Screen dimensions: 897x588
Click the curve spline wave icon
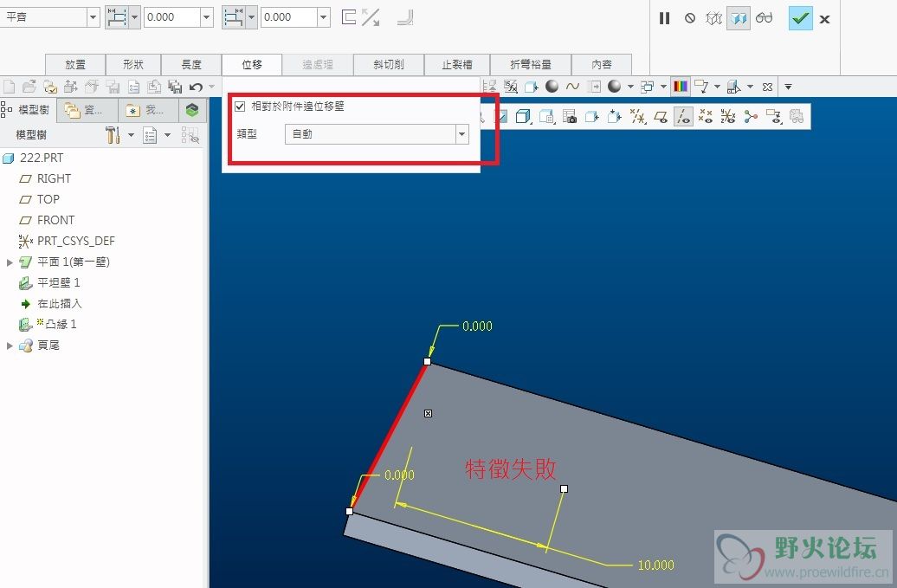tap(572, 87)
